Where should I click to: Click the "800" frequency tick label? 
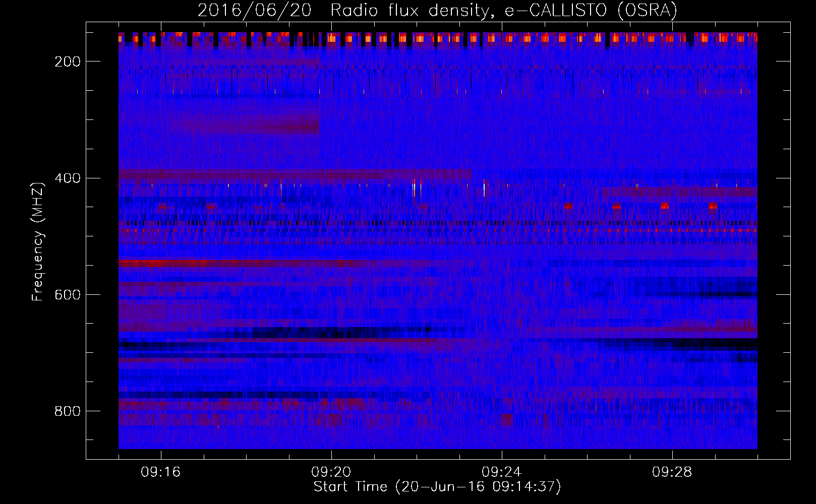(x=68, y=411)
